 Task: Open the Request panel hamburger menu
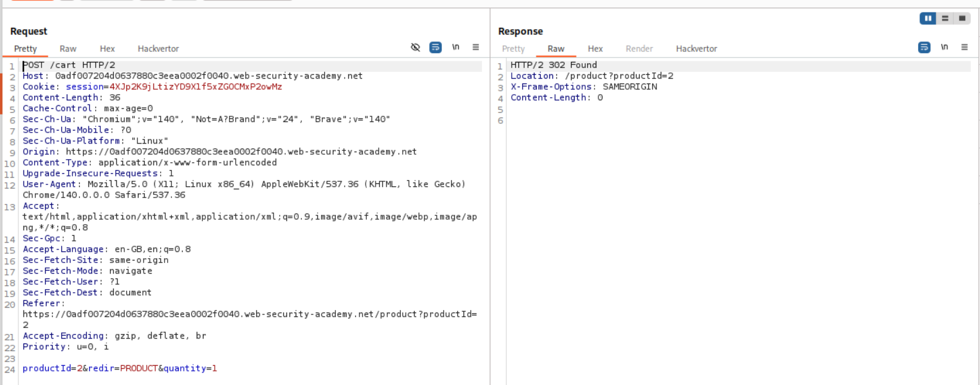[476, 47]
